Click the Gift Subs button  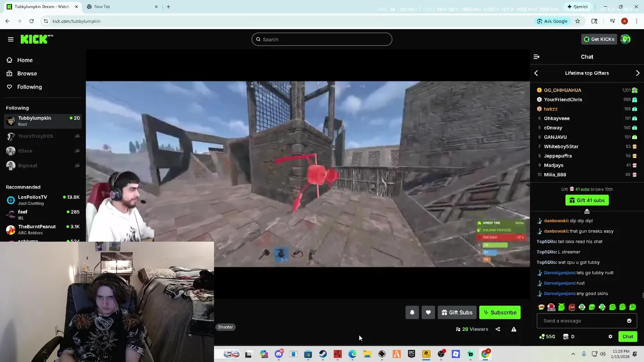tap(457, 313)
